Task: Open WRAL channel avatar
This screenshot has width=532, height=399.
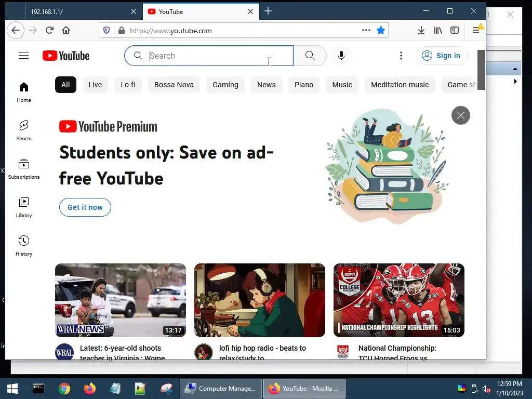Action: pos(64,352)
